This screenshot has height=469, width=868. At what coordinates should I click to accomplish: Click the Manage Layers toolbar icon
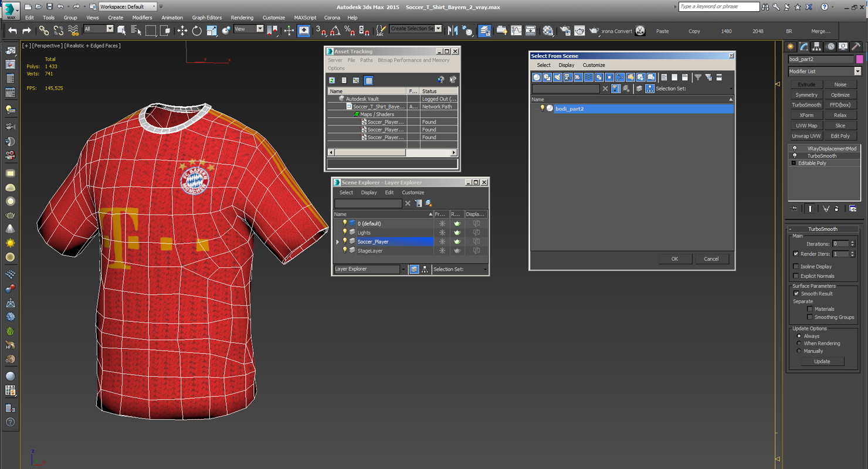(x=484, y=30)
